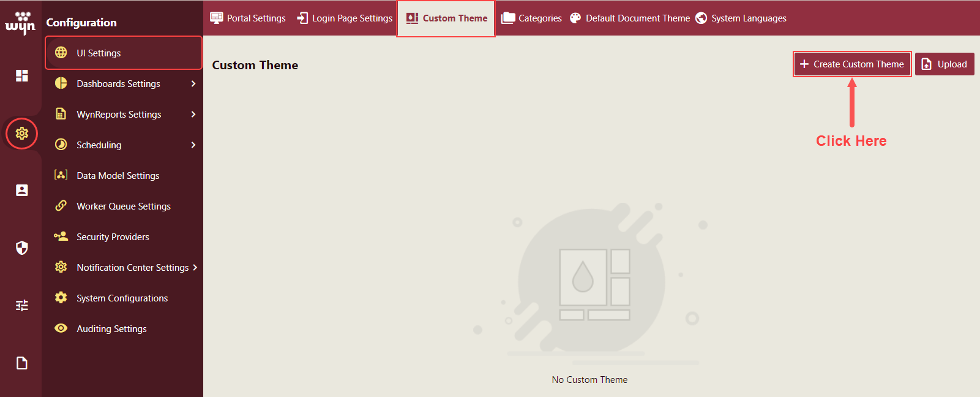Click the Configuration panel heading

tap(81, 23)
